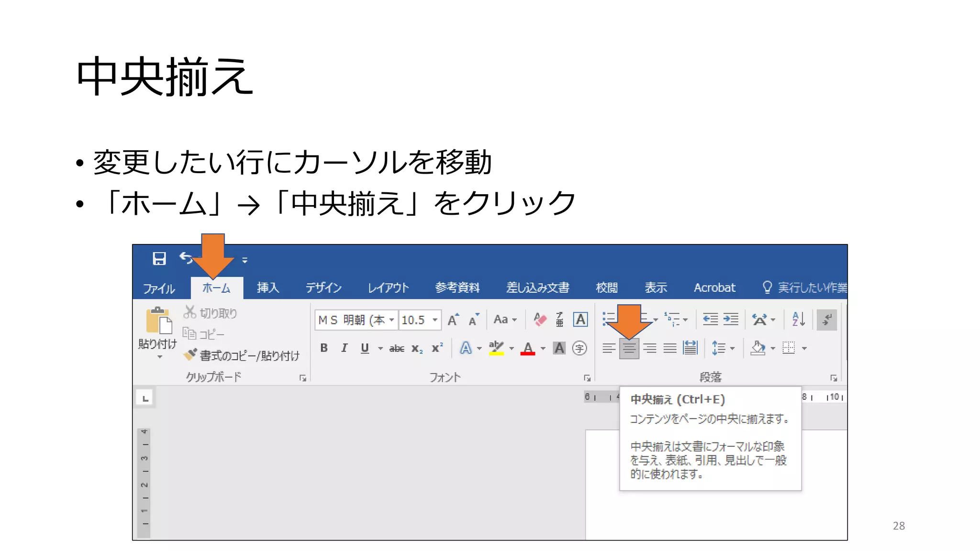
Task: Click the decrease indent icon
Action: point(710,319)
